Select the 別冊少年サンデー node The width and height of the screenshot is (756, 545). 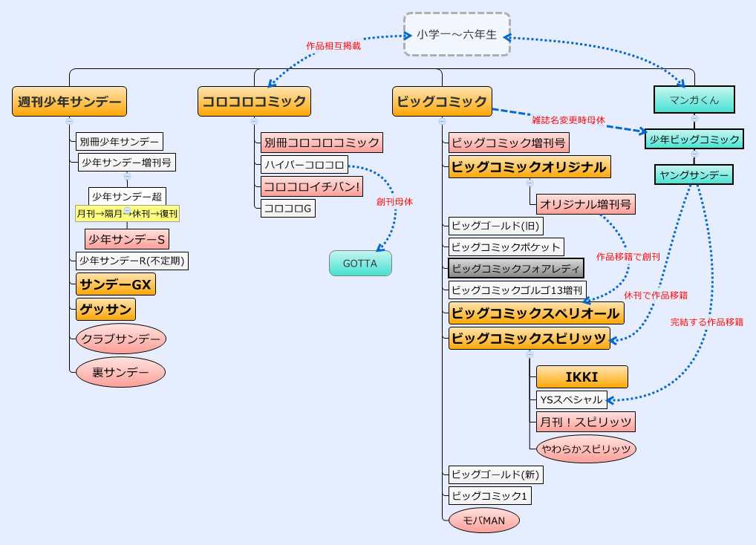120,142
